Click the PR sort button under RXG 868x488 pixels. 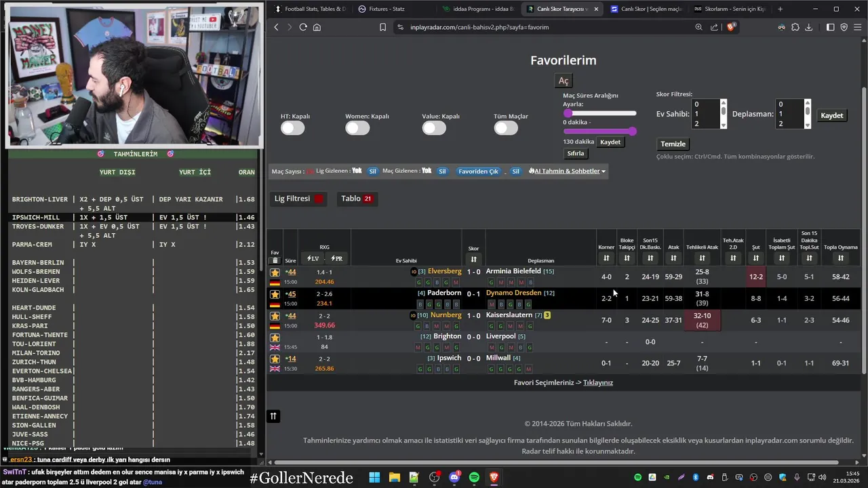(x=336, y=258)
